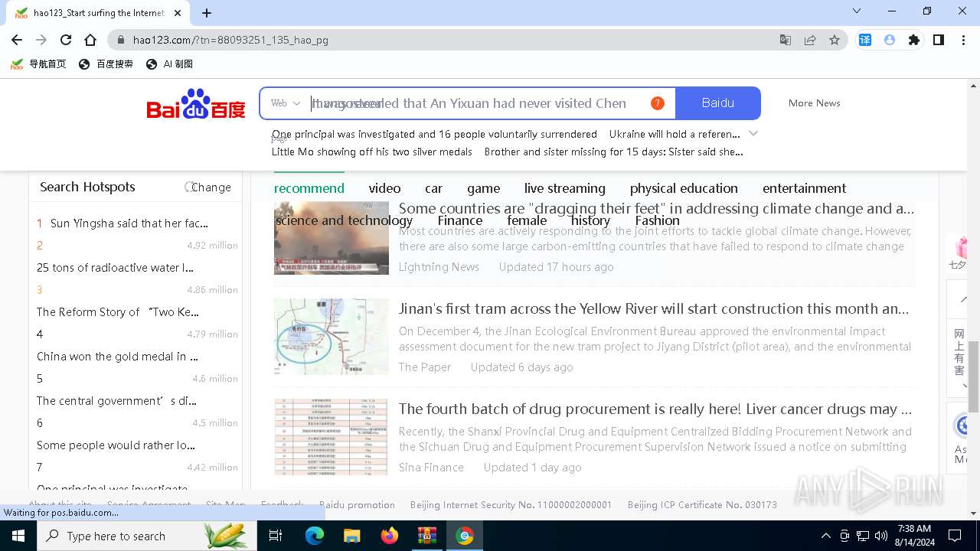
Task: Click the Lightning News source label
Action: tap(439, 267)
